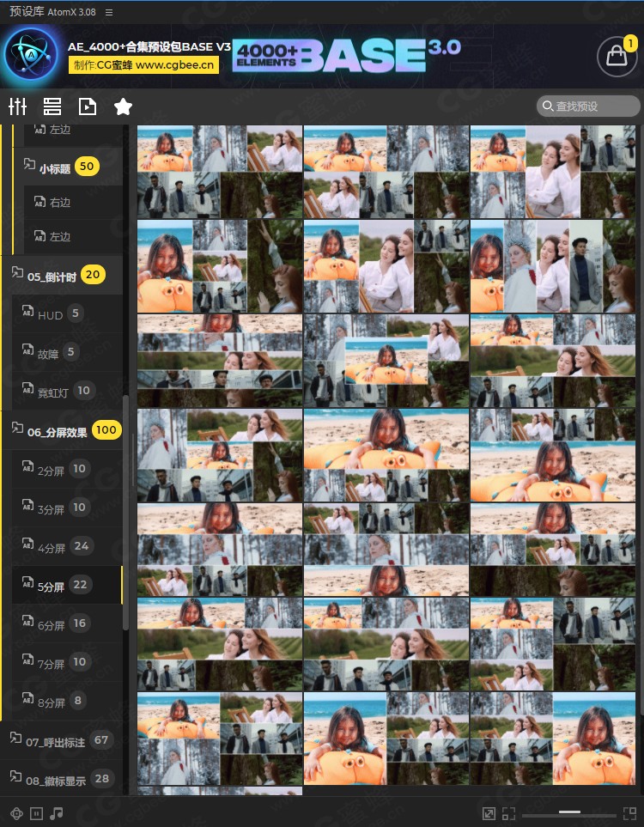Select the small thumbnail grid icon
644x827 pixels.
508,814
